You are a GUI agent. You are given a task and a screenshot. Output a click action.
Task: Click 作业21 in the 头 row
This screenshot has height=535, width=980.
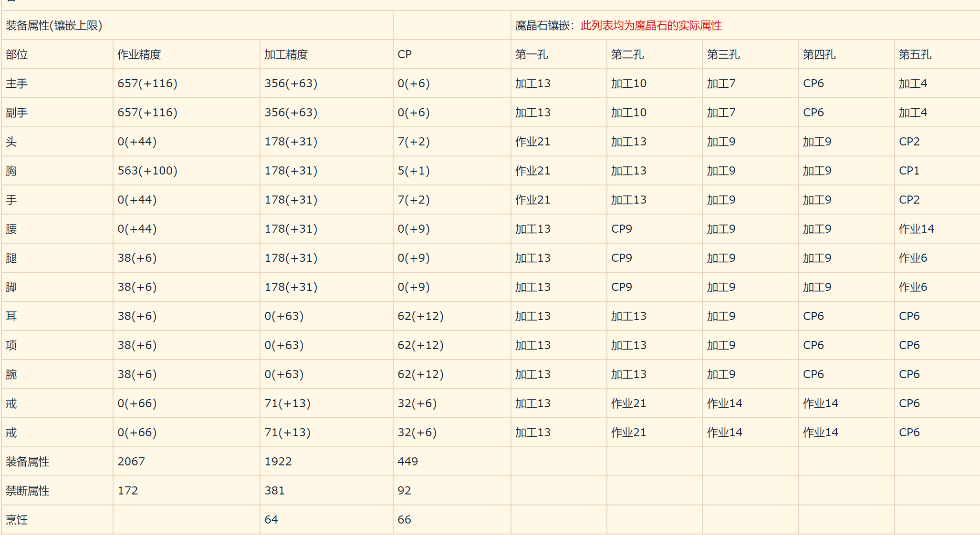coord(533,142)
